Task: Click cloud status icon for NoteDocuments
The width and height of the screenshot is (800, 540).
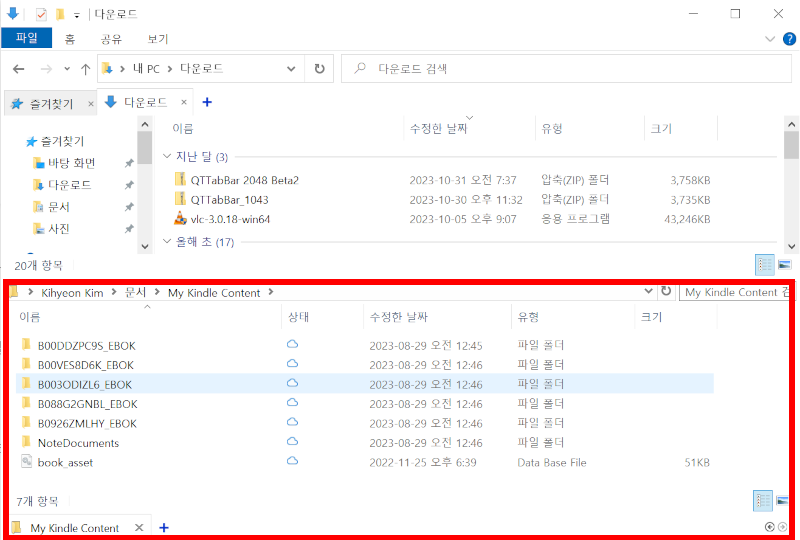Action: [x=292, y=441]
